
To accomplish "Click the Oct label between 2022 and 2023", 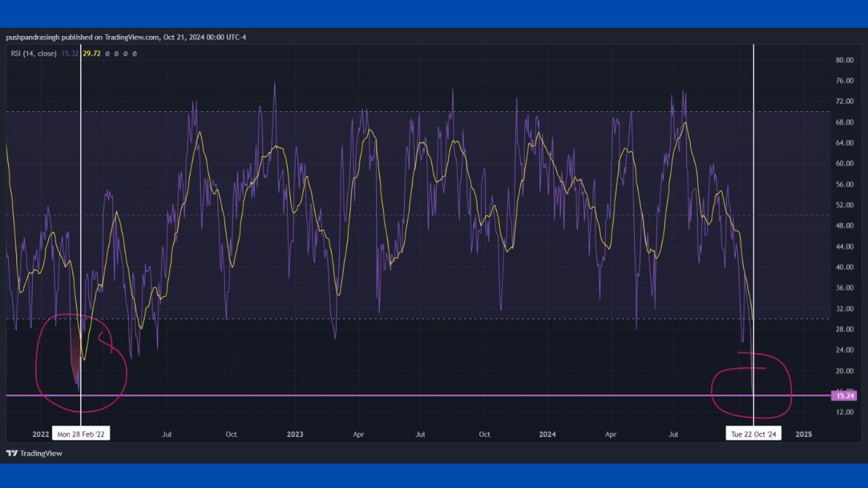I will (231, 434).
